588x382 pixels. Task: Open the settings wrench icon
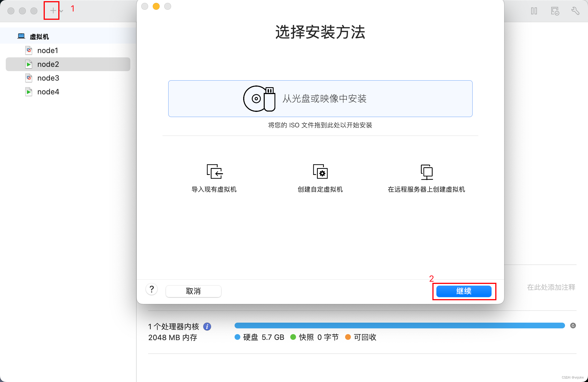coord(575,11)
